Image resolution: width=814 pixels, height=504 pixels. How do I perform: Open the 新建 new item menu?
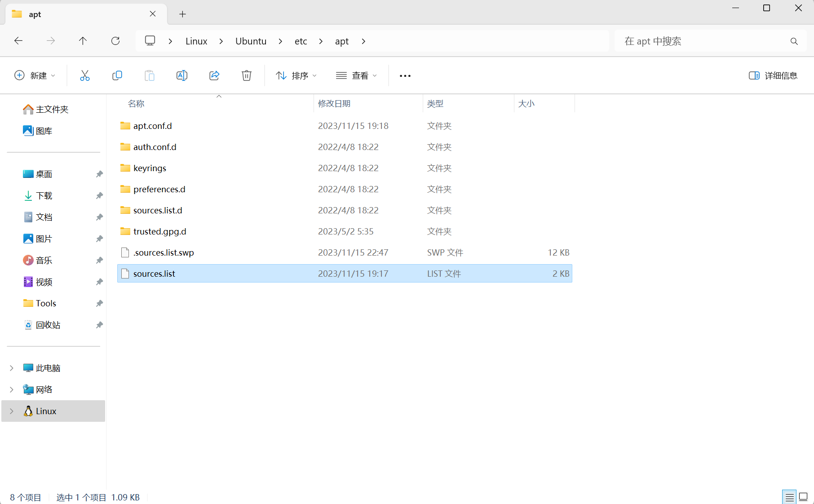coord(35,75)
